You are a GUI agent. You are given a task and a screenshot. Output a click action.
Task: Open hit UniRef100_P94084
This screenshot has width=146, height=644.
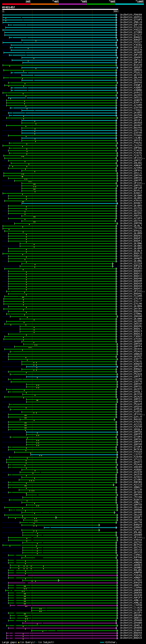coord(131,15)
